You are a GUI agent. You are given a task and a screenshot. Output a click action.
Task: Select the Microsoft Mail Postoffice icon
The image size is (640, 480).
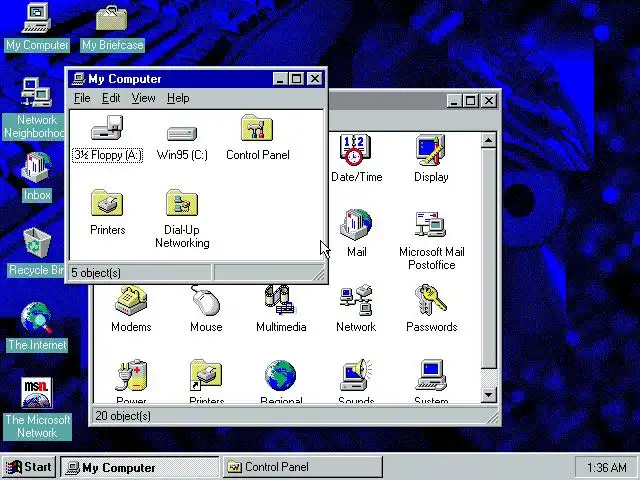click(431, 224)
